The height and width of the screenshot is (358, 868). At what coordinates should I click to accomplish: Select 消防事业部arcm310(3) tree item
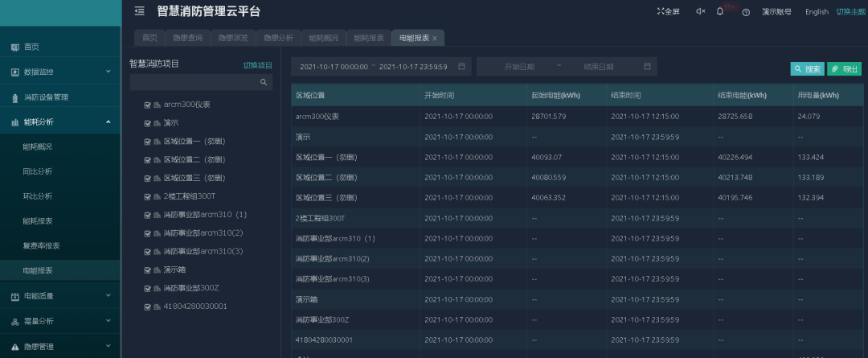203,251
